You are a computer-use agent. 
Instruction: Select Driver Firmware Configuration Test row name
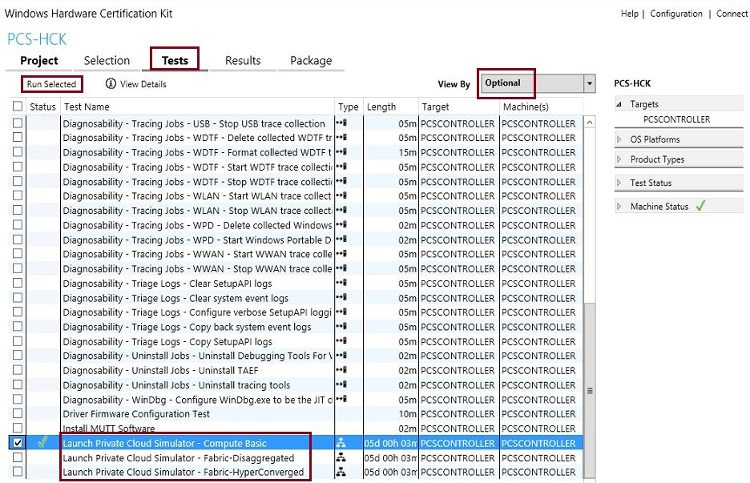pyautogui.click(x=136, y=414)
